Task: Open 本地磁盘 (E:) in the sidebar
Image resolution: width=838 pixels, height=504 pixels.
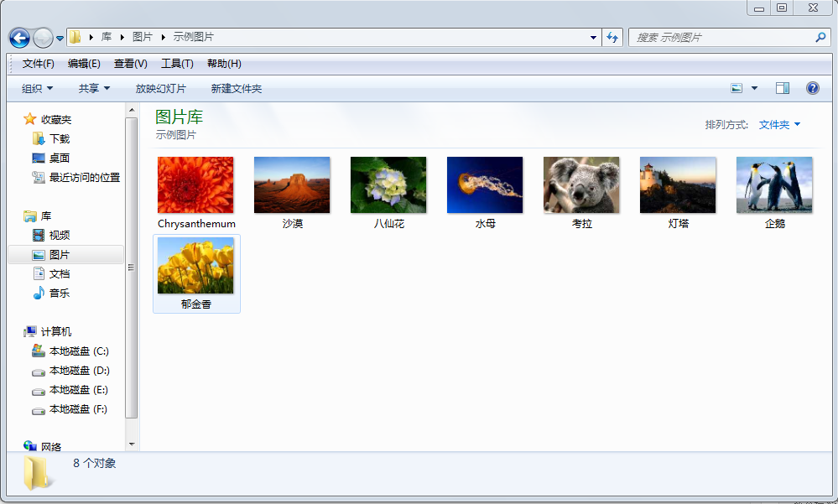Action: pos(79,390)
